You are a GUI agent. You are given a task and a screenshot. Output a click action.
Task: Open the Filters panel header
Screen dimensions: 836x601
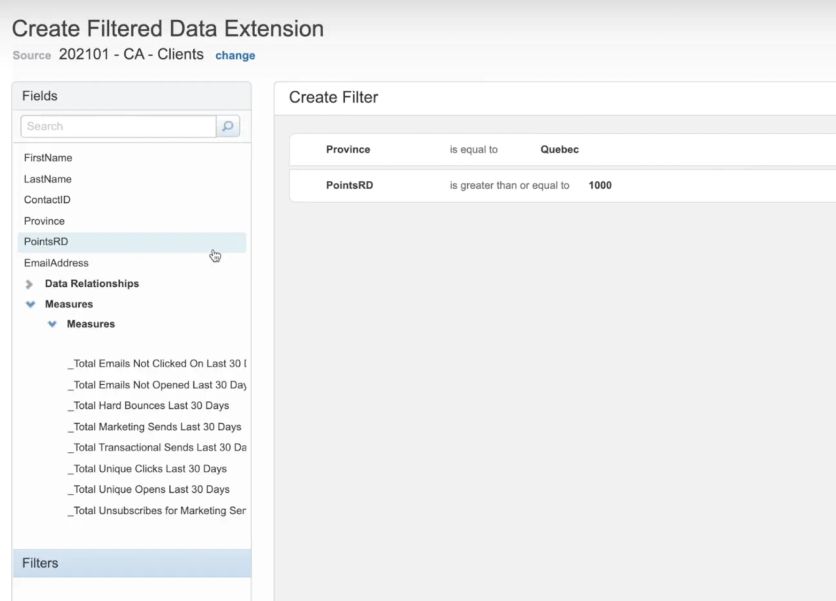tap(132, 563)
